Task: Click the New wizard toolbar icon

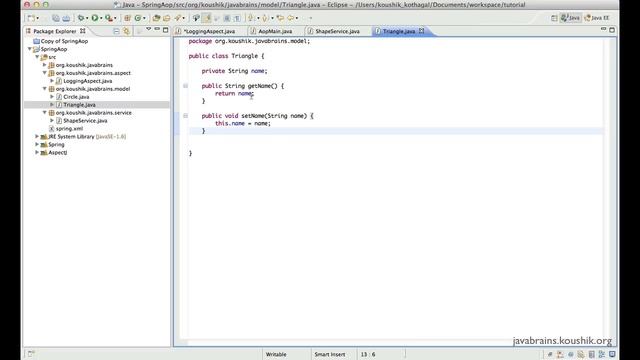Action: [31, 18]
